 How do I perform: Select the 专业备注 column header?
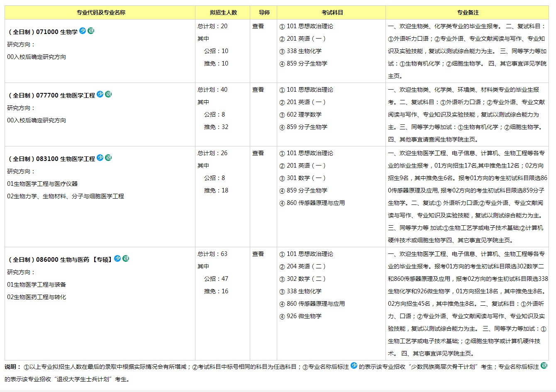[468, 12]
